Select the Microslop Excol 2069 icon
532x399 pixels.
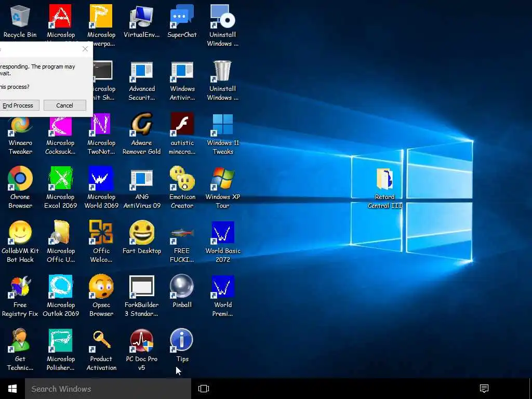pos(60,178)
